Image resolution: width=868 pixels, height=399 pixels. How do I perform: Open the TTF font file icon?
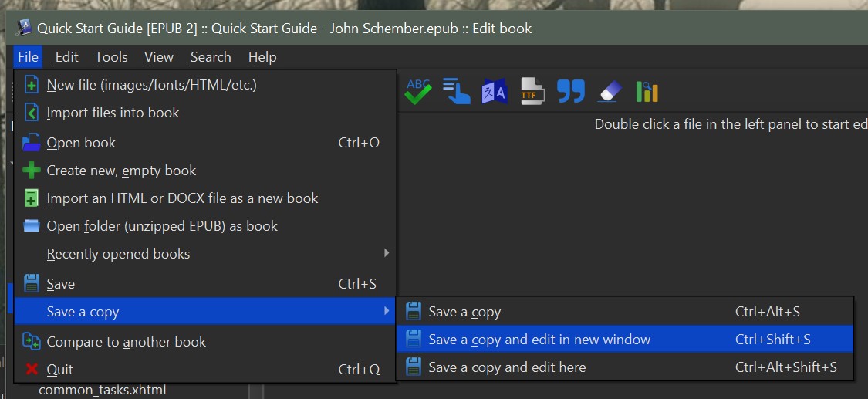click(x=532, y=92)
